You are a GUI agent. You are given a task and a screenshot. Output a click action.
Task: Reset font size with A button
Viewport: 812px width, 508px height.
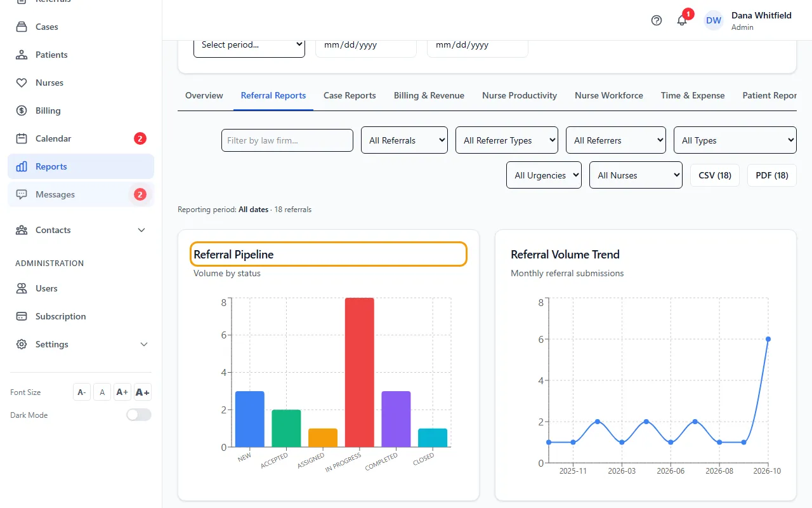[x=102, y=392]
